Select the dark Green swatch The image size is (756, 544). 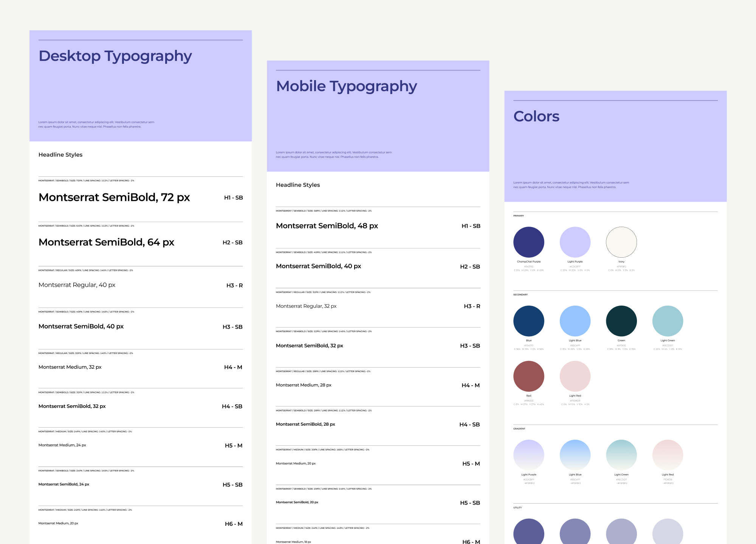621,321
